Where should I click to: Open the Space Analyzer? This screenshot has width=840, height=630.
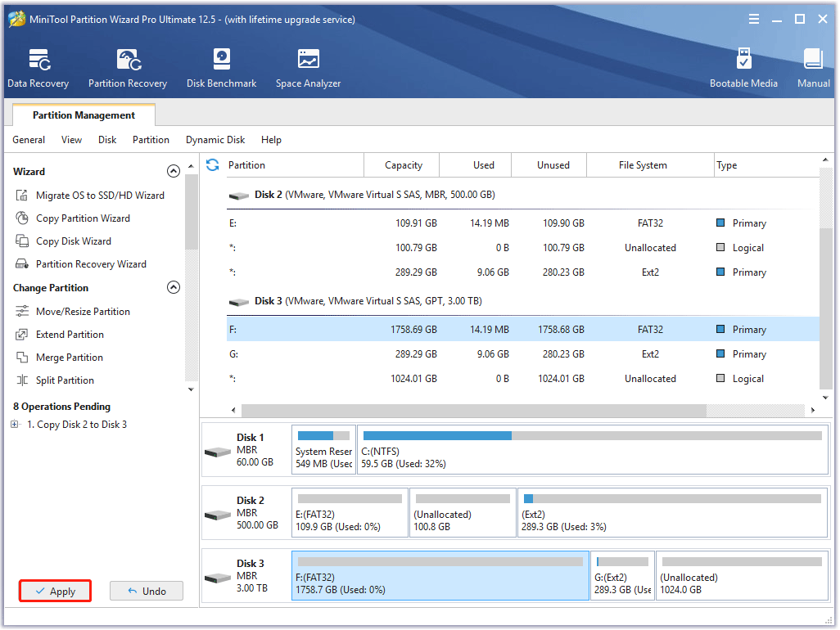(x=308, y=69)
